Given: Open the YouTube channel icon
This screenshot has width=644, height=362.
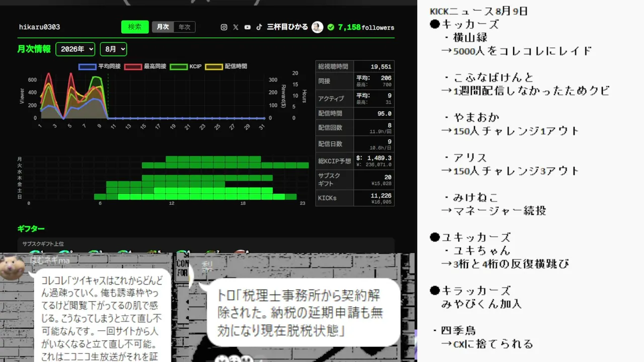Looking at the screenshot, I should point(248,27).
